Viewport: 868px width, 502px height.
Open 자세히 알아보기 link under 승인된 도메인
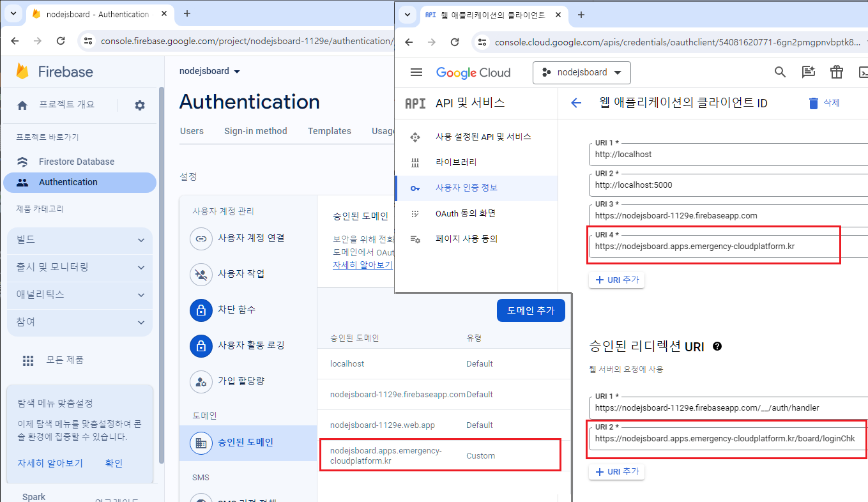click(363, 264)
